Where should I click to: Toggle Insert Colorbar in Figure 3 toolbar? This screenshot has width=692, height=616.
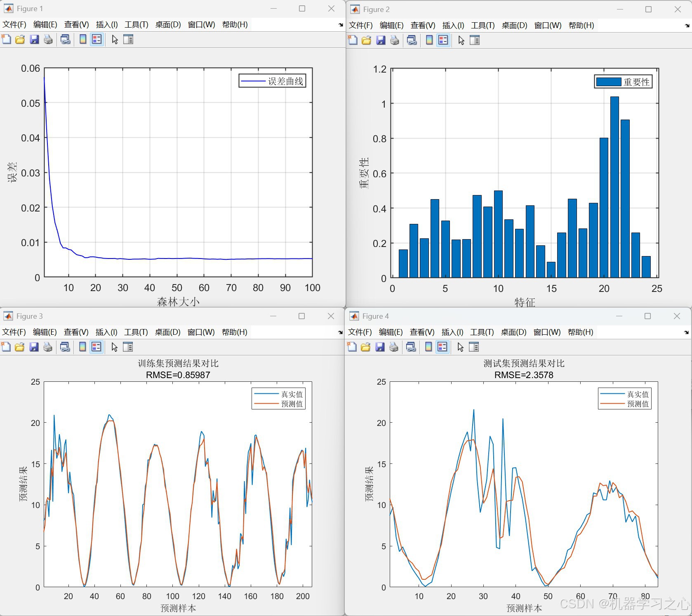tap(82, 347)
